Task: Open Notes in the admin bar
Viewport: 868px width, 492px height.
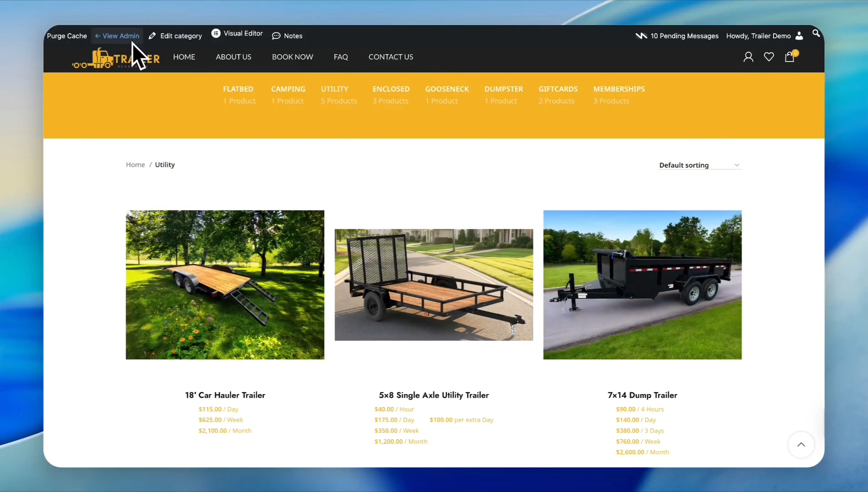Action: click(287, 36)
